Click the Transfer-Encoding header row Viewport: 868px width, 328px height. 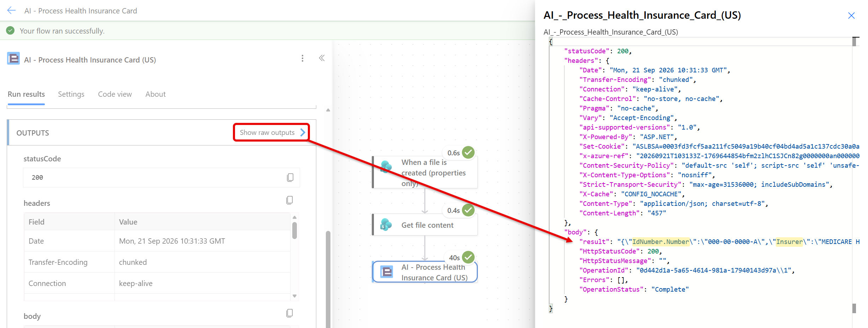pyautogui.click(x=157, y=262)
